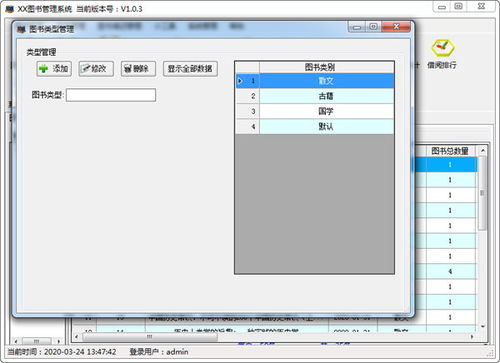Image resolution: width=500 pixels, height=363 pixels.
Task: Click the 修改 edit pencil button
Action: (x=96, y=69)
